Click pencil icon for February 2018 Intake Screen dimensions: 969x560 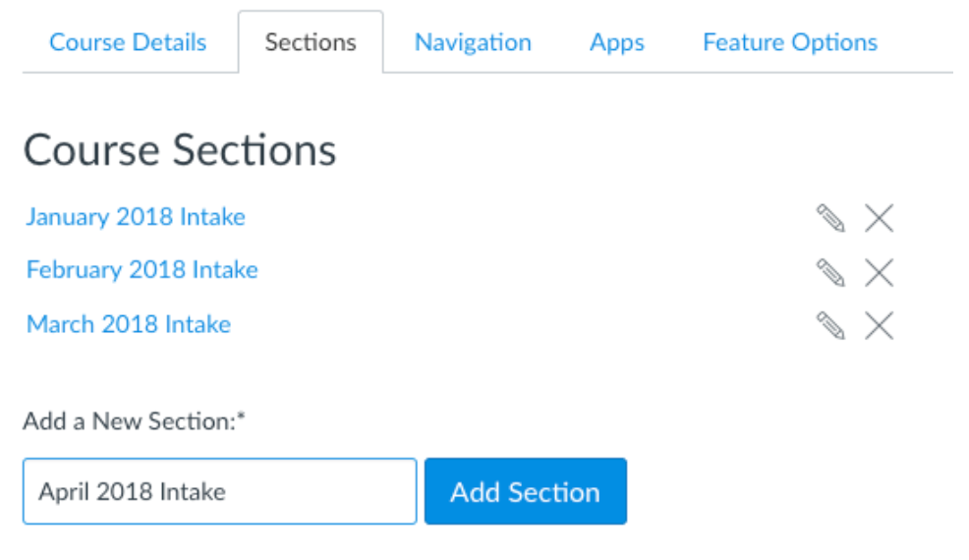point(830,272)
